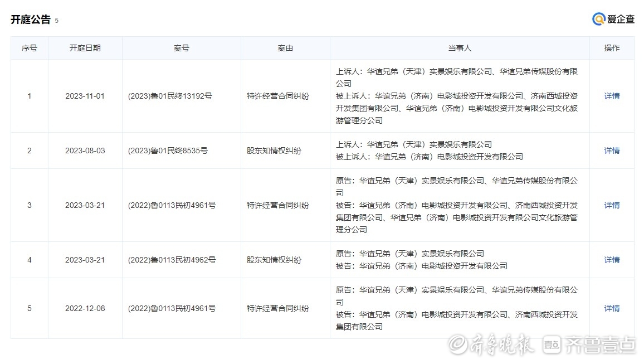This screenshot has height=364, width=644.
Task: Click the 2023-11-01 hearing date cell
Action: 85,96
